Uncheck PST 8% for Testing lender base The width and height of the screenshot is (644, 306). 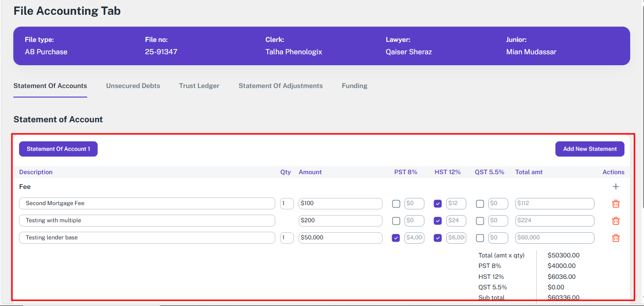click(396, 238)
